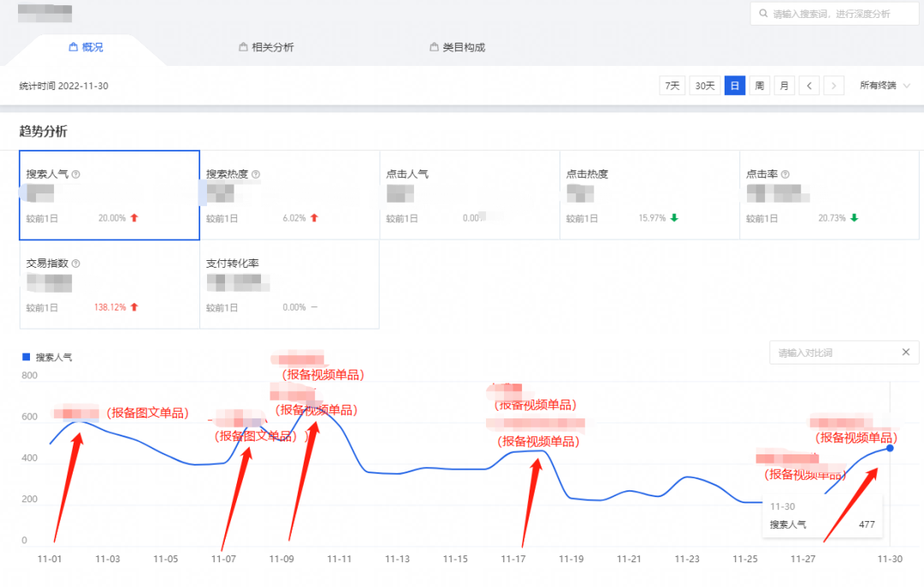The image size is (924, 587).
Task: Open the 所有终端 dropdown
Action: pos(885,86)
